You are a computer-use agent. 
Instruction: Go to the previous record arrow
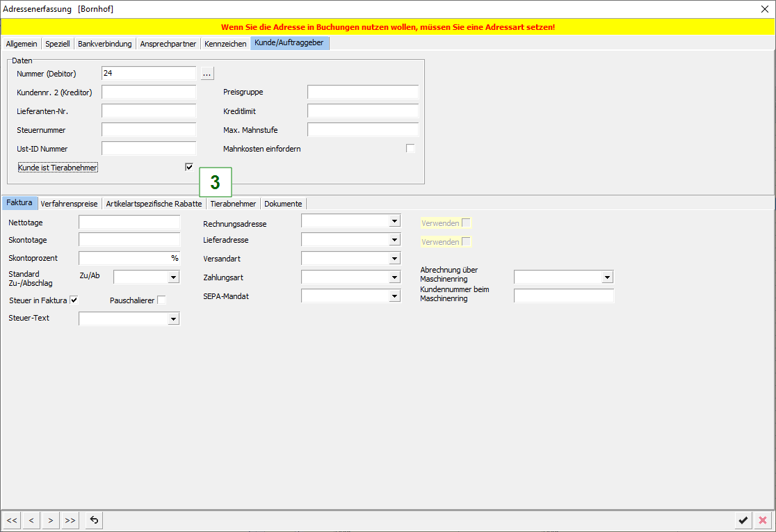pos(31,520)
